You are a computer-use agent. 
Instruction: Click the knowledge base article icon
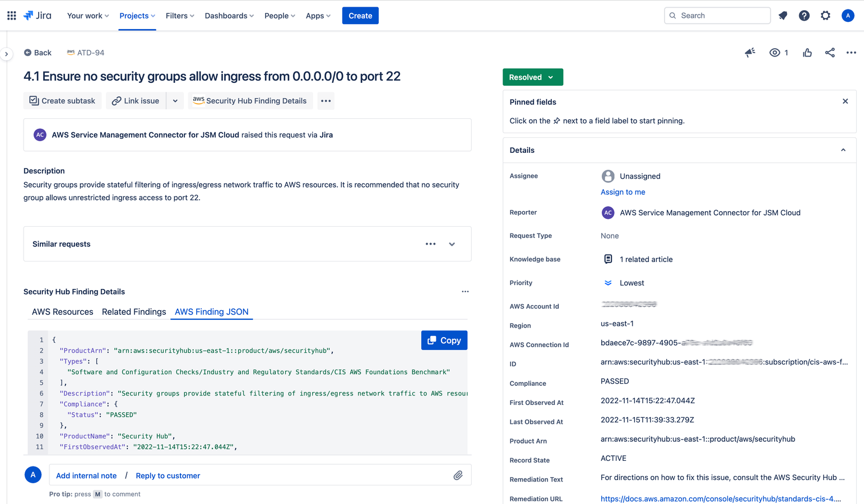coord(608,259)
